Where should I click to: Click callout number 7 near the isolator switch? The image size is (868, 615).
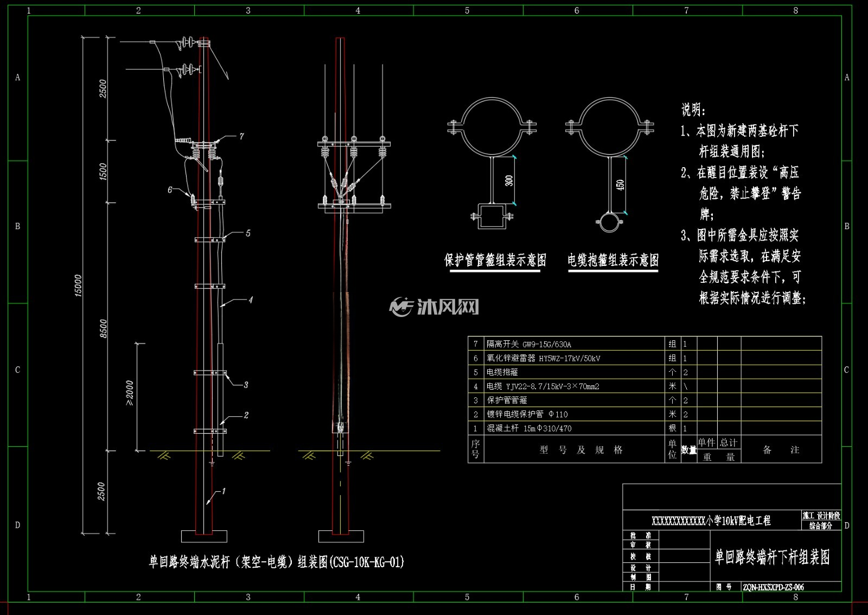pyautogui.click(x=241, y=136)
